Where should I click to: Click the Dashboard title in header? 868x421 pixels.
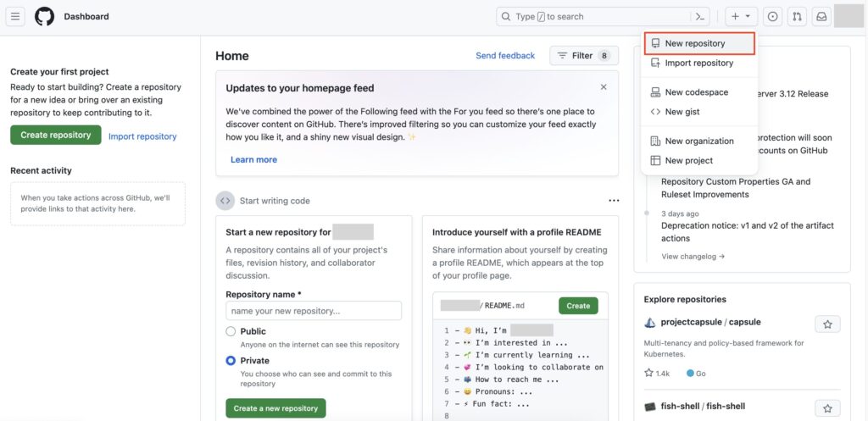click(86, 17)
